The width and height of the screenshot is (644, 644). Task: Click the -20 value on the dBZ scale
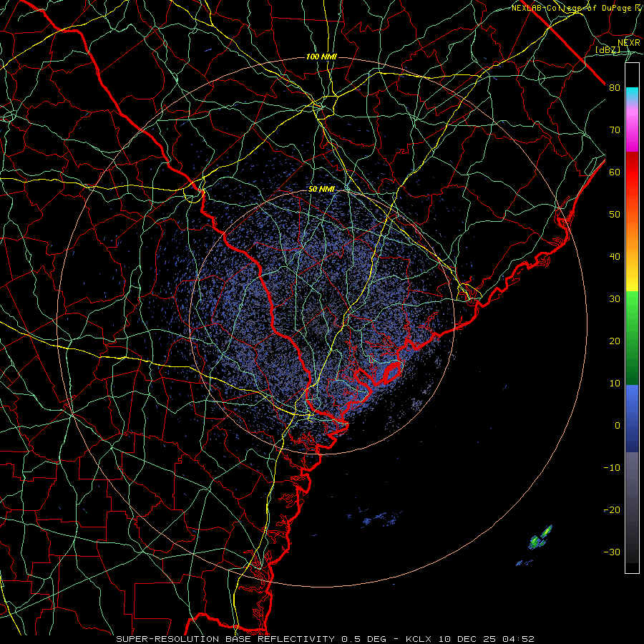coord(612,510)
